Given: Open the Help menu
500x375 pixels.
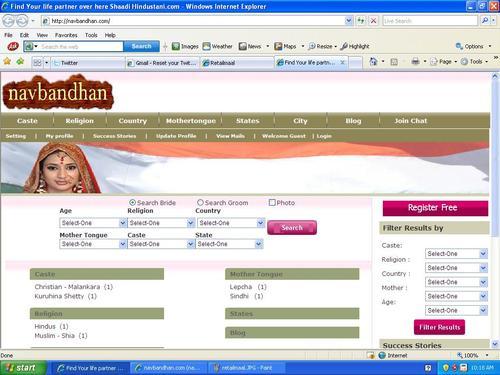Looking at the screenshot, I should [x=110, y=35].
